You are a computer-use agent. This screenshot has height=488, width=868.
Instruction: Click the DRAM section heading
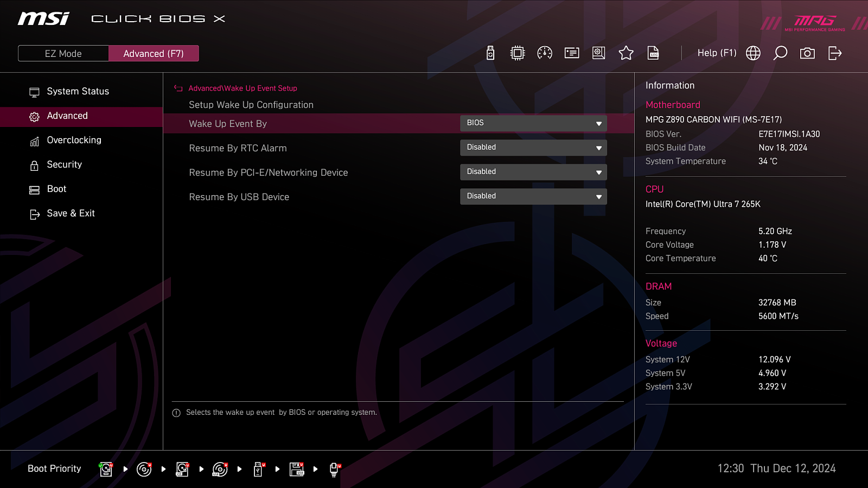tap(659, 286)
